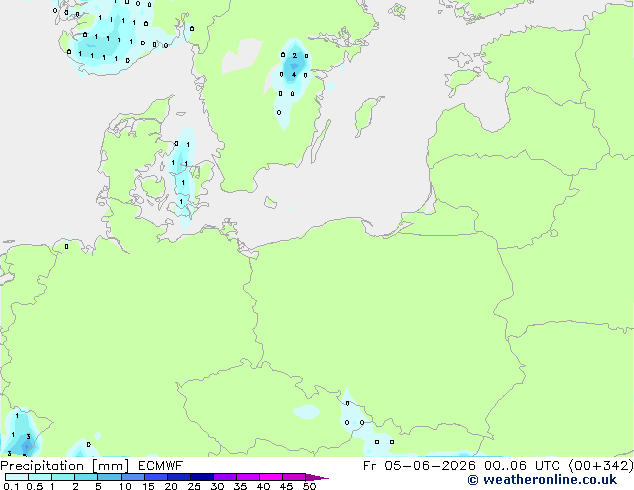Click the 40–45 mm bright magenta swatch

click(271, 477)
